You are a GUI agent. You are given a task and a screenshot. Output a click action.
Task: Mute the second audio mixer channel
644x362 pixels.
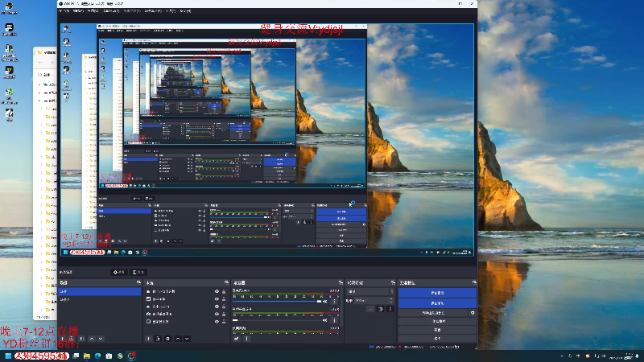(x=325, y=319)
